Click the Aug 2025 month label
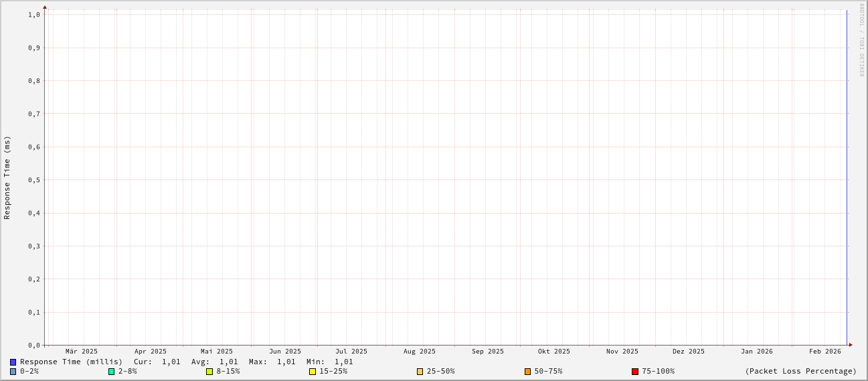The image size is (868, 381). (x=420, y=352)
